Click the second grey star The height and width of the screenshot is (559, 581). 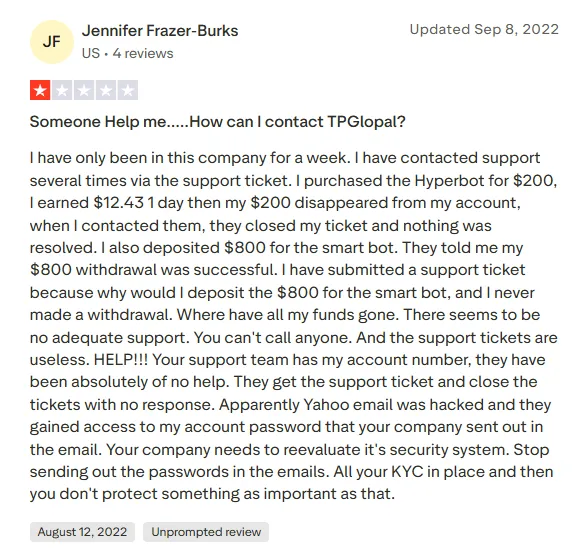[x=62, y=90]
